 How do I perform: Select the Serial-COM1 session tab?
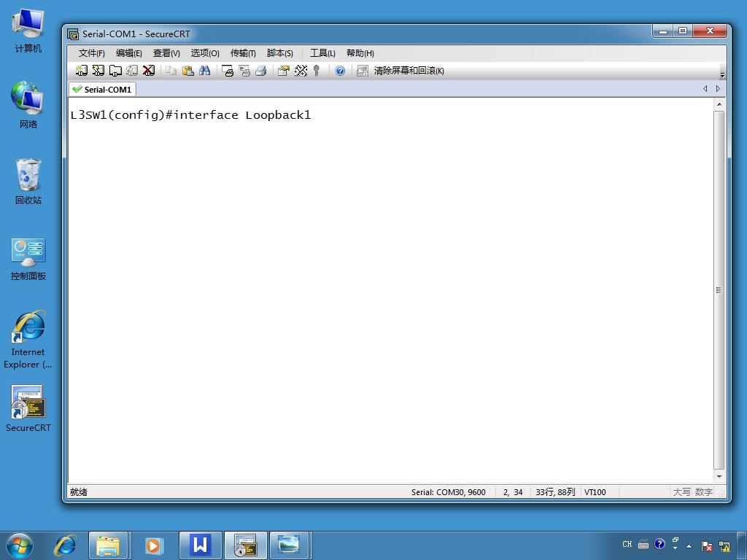click(102, 90)
